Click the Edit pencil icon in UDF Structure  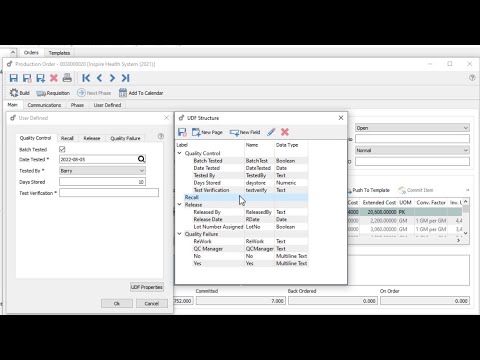[x=271, y=132]
